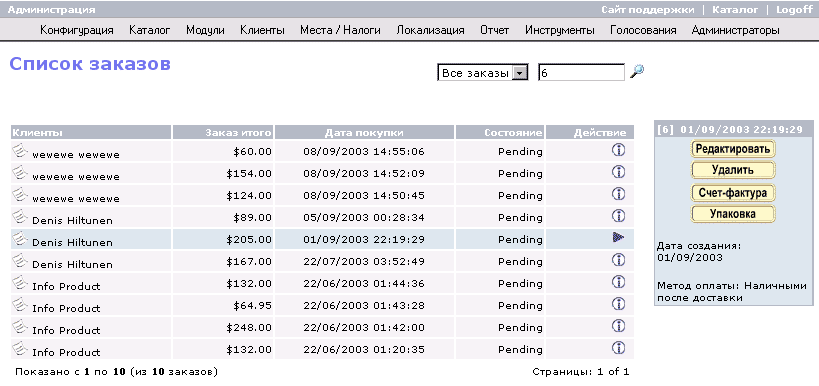Follow the Сайт поддержки link

point(648,9)
